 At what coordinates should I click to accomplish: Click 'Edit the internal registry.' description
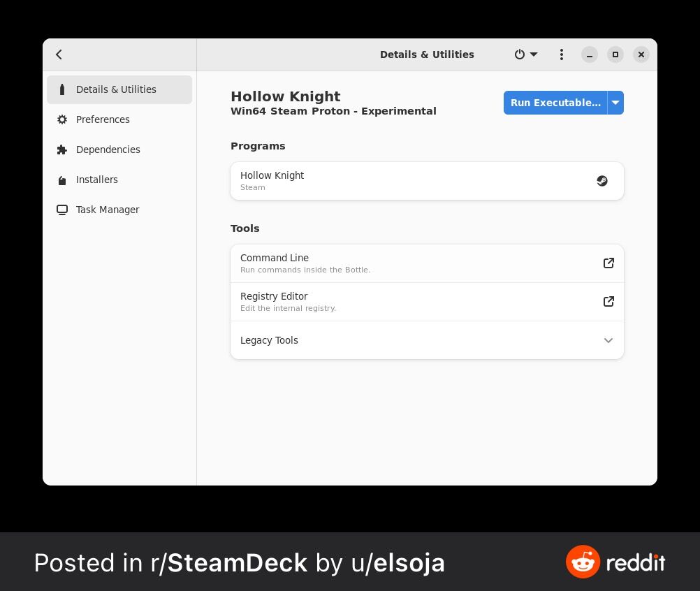tap(288, 308)
